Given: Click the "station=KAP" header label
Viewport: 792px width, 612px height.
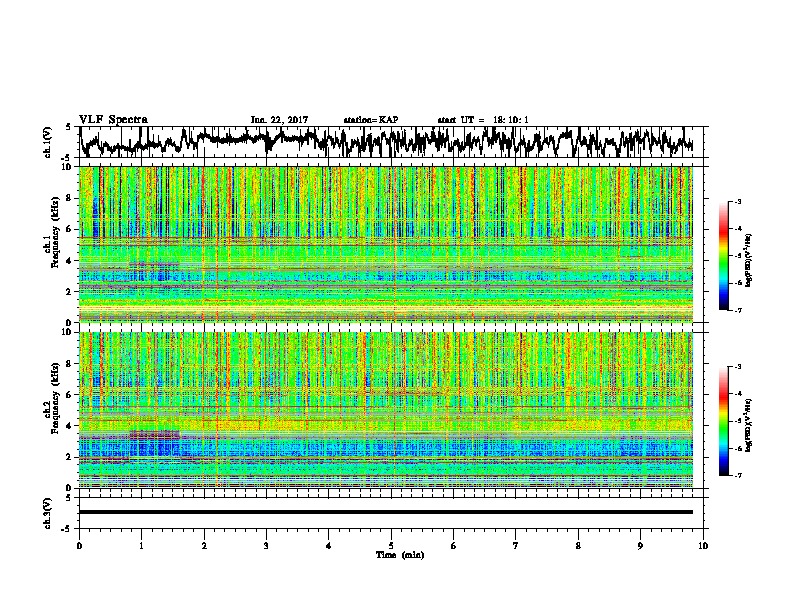Looking at the screenshot, I should click(371, 120).
